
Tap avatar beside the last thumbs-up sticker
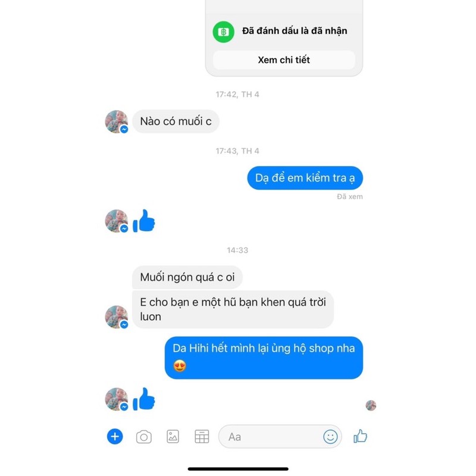[117, 399]
